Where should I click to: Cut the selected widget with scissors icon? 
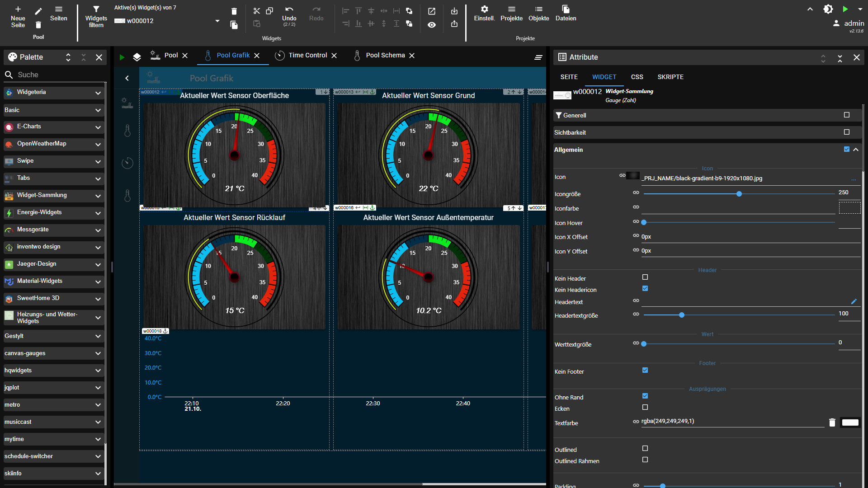(x=257, y=11)
